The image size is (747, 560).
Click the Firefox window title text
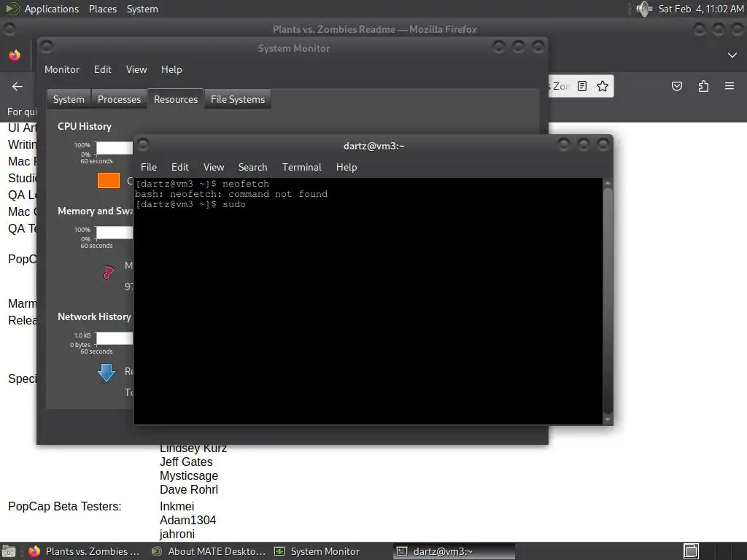tap(374, 29)
